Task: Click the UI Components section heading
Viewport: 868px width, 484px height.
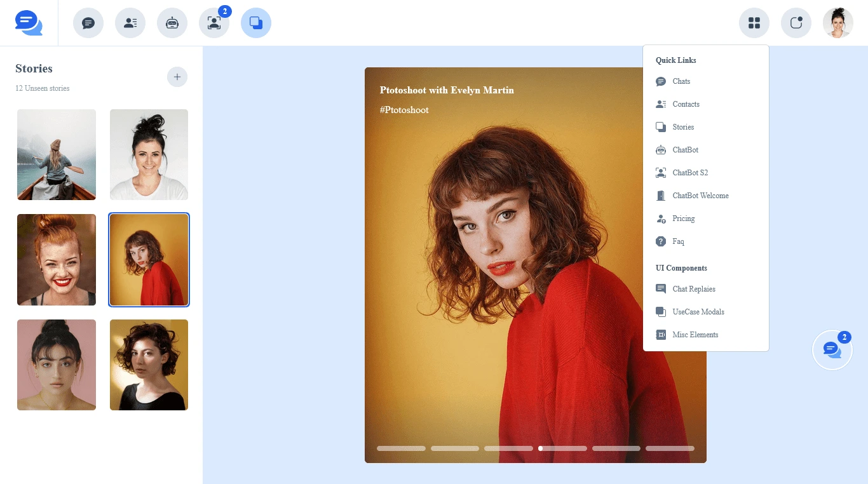Action: coord(681,268)
